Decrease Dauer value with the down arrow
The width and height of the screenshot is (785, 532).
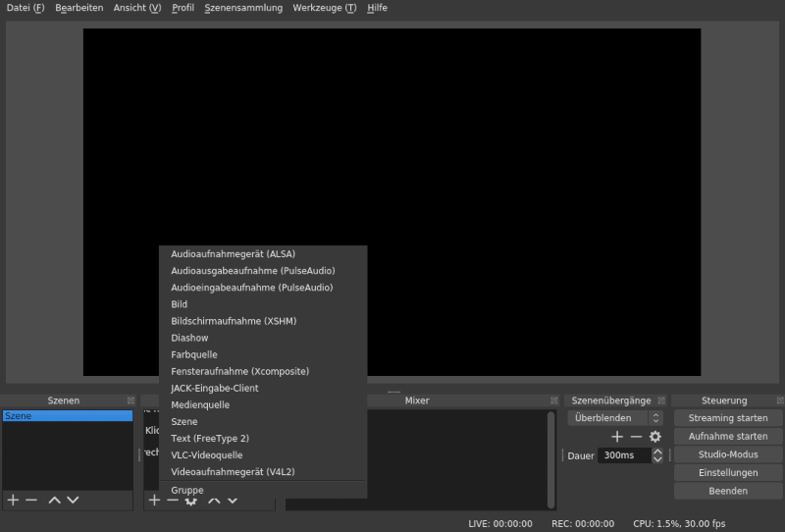(x=657, y=458)
